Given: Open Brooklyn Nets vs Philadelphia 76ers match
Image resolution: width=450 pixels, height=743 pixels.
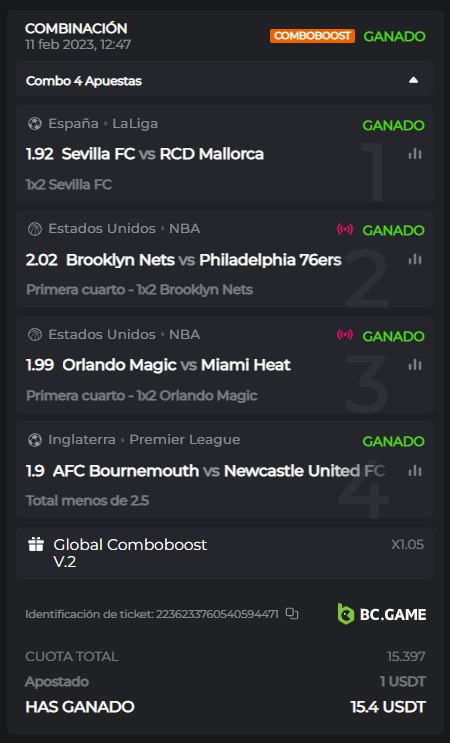Looking at the screenshot, I should 204,260.
